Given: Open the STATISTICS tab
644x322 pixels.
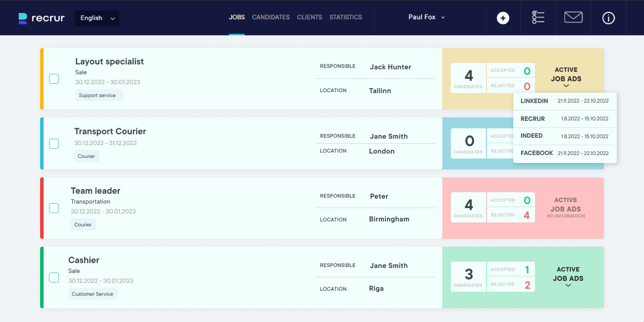Looking at the screenshot, I should tap(345, 17).
